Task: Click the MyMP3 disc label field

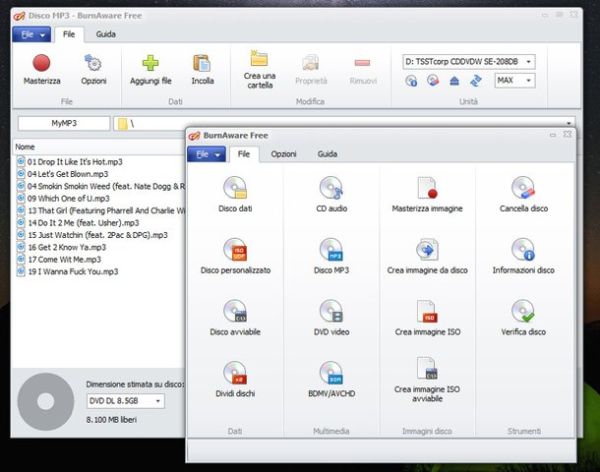Action: (64, 123)
